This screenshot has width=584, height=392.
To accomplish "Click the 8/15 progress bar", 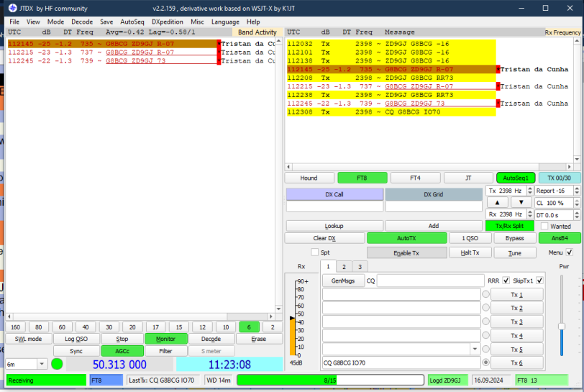I will [x=330, y=380].
